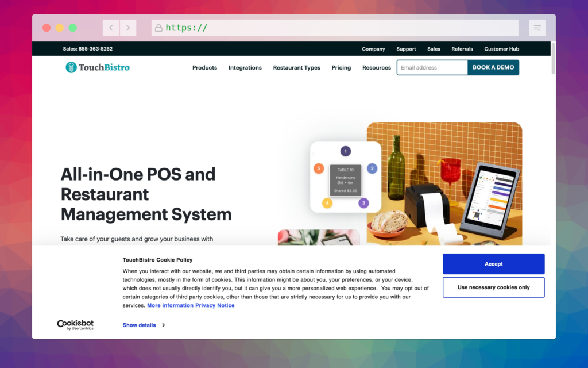588x368 pixels.
Task: Open the Integrations dropdown
Action: click(245, 67)
